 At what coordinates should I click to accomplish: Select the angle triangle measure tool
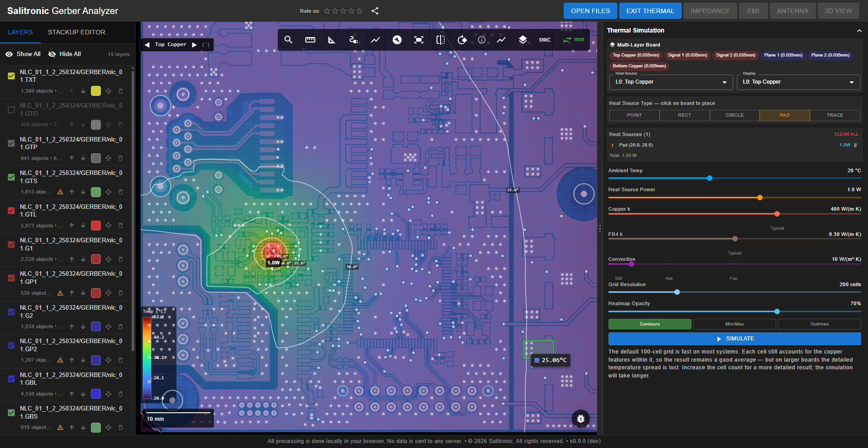click(x=332, y=40)
